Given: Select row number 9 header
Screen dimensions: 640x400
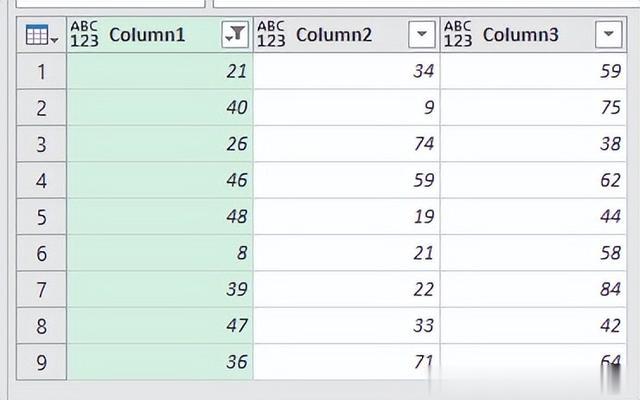Looking at the screenshot, I should click(x=41, y=362).
